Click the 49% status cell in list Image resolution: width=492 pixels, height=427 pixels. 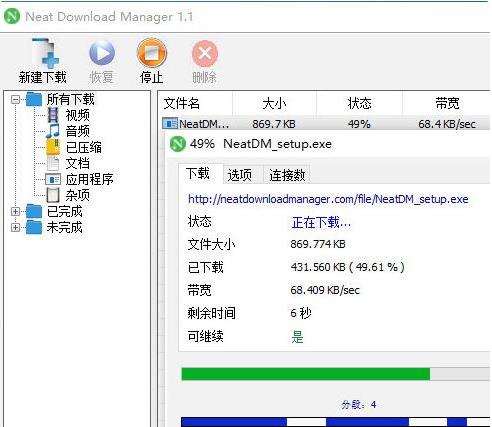point(359,124)
